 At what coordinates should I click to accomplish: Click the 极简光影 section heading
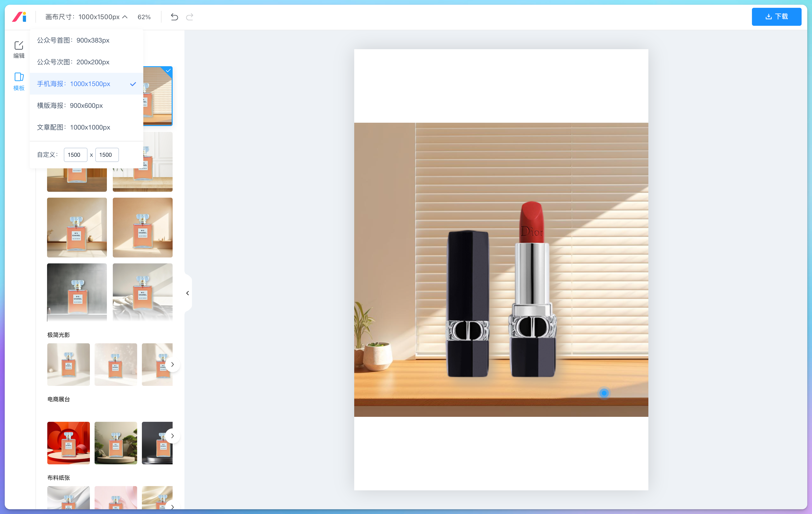59,335
